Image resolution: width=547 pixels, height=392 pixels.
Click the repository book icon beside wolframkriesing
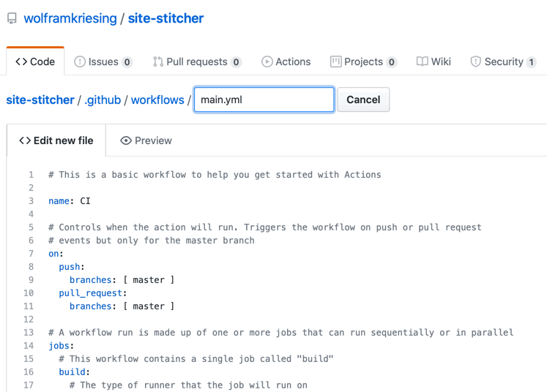point(12,18)
